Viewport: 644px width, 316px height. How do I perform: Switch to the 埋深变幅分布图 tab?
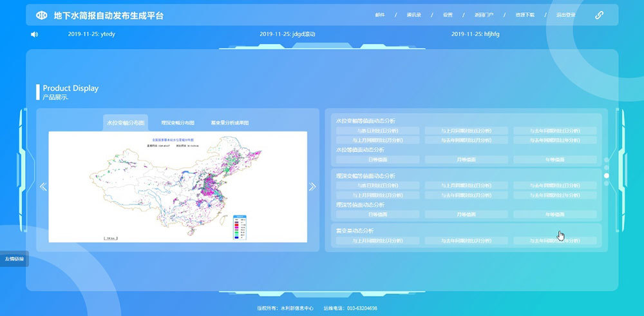[x=178, y=123]
